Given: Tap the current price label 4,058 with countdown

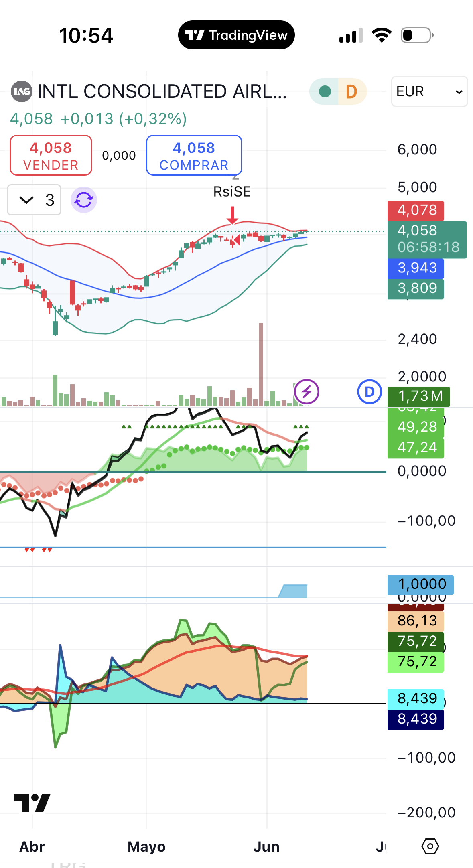Looking at the screenshot, I should (427, 239).
